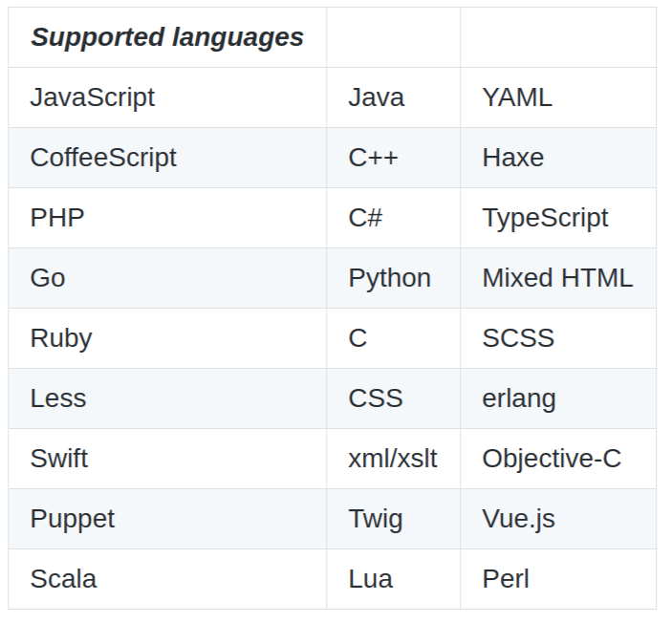Select the CoffeeScript cell

coord(103,158)
